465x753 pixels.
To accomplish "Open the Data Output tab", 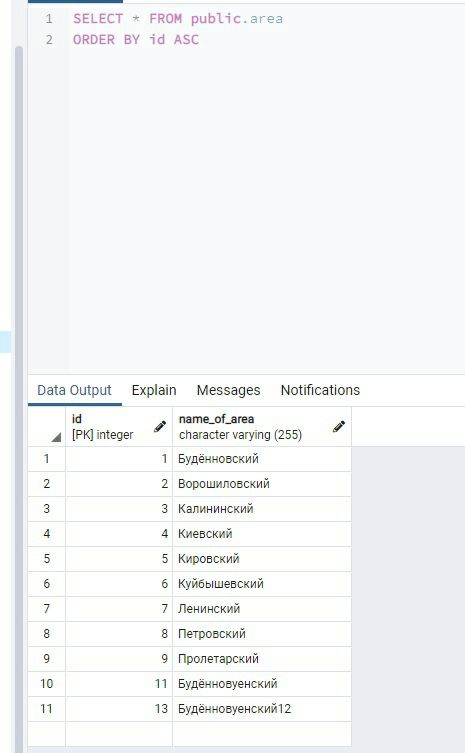I will pyautogui.click(x=74, y=390).
